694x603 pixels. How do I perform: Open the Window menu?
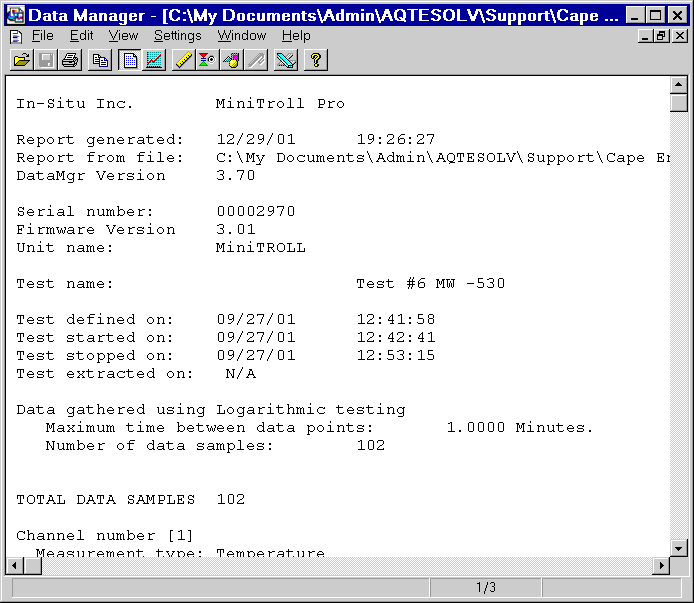tap(242, 35)
